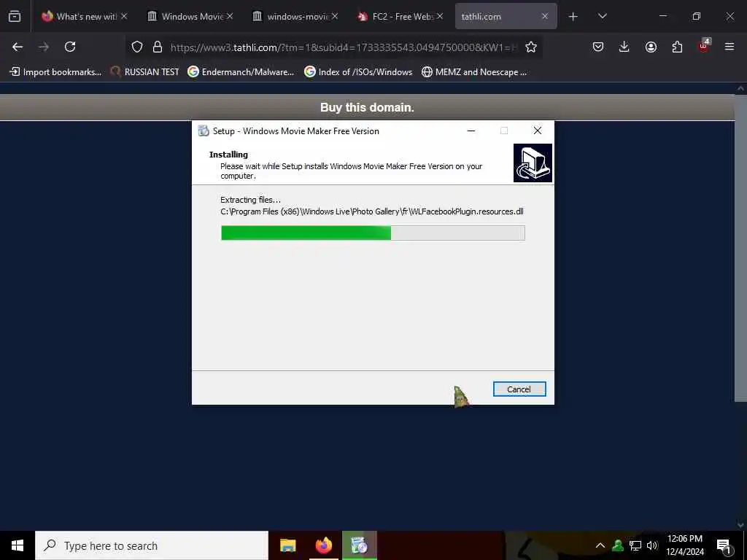Screen dimensions: 747x560
Task: Go forward one page in Firefox
Action: pyautogui.click(x=44, y=47)
